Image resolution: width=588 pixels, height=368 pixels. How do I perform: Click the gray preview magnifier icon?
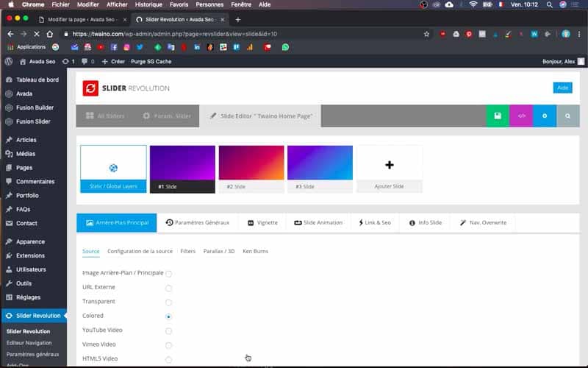567,116
